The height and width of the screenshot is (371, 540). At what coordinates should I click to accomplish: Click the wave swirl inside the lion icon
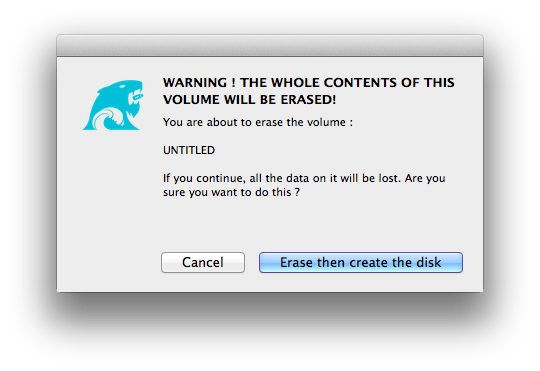(x=109, y=119)
